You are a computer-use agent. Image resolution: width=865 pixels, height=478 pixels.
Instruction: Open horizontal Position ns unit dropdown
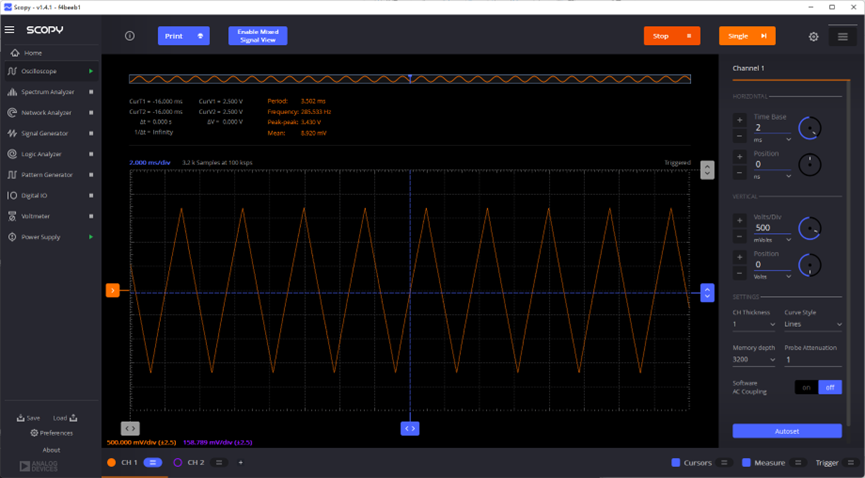tap(772, 177)
